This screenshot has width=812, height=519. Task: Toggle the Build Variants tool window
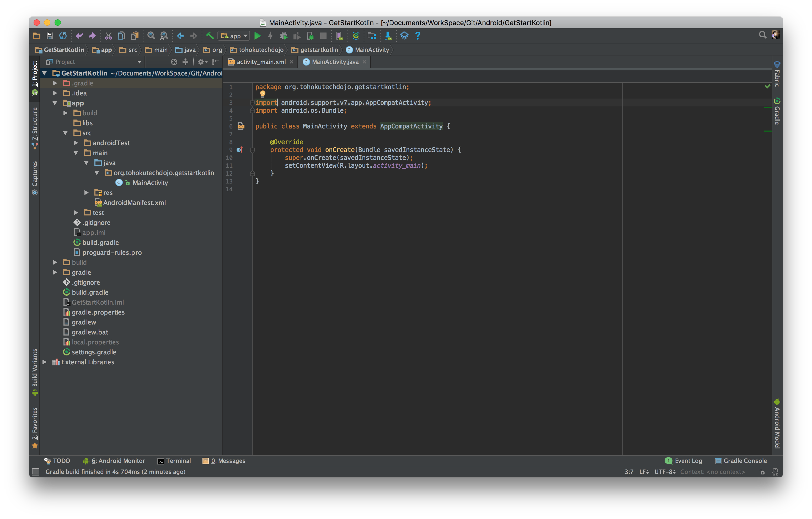[35, 372]
